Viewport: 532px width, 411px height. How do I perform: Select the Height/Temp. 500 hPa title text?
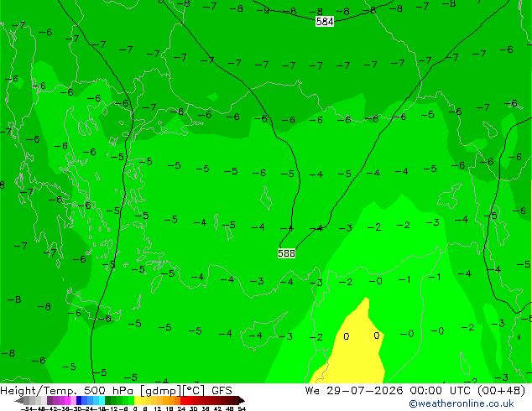(68, 391)
